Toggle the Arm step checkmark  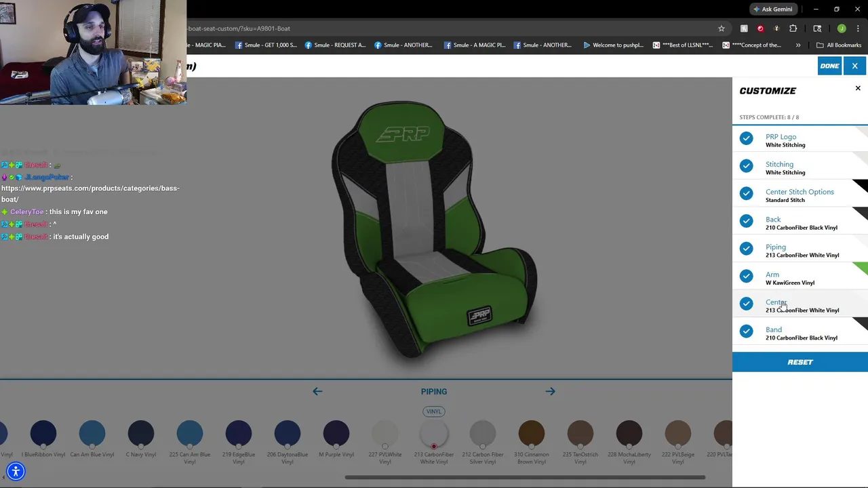click(747, 276)
